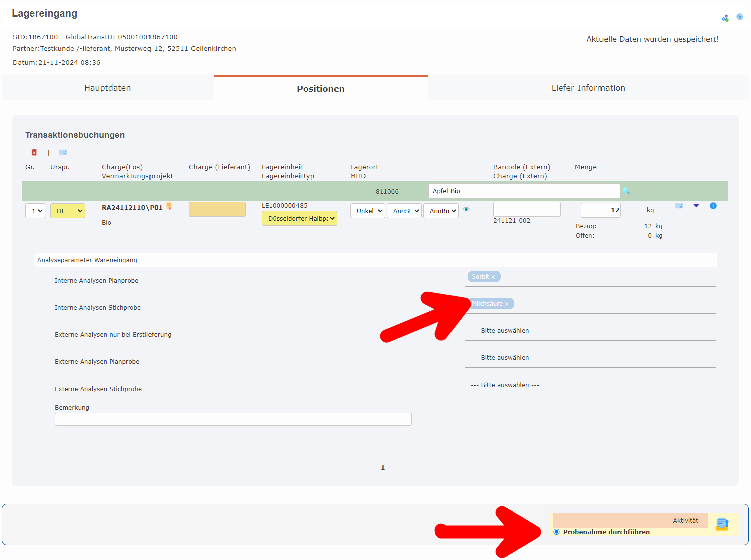Remove the Sorbit tag via its x

point(493,277)
